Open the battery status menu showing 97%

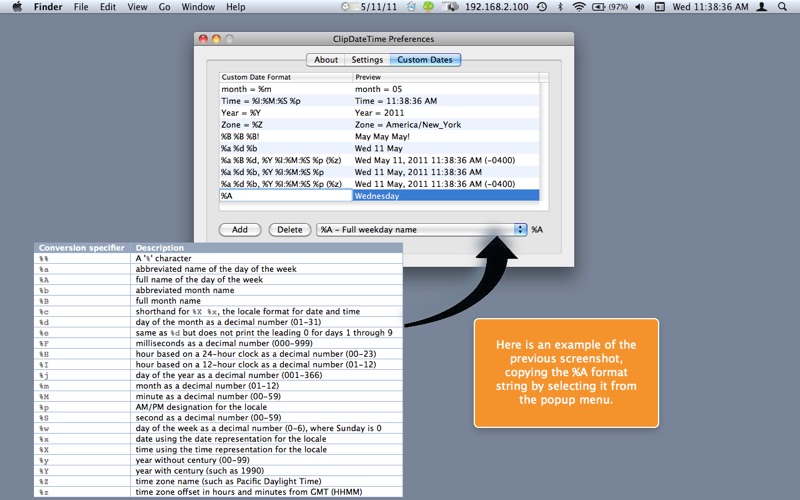610,7
